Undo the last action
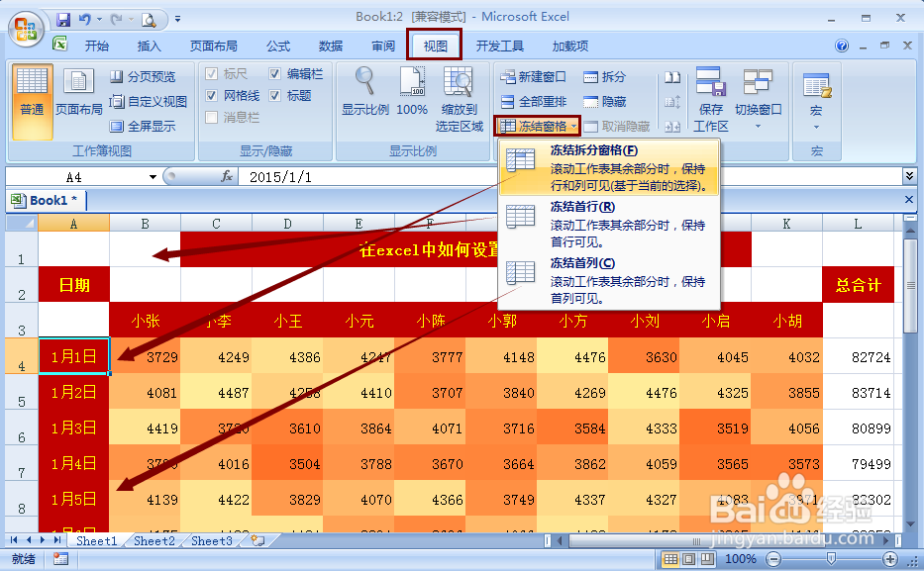This screenshot has width=924, height=571. click(x=85, y=20)
